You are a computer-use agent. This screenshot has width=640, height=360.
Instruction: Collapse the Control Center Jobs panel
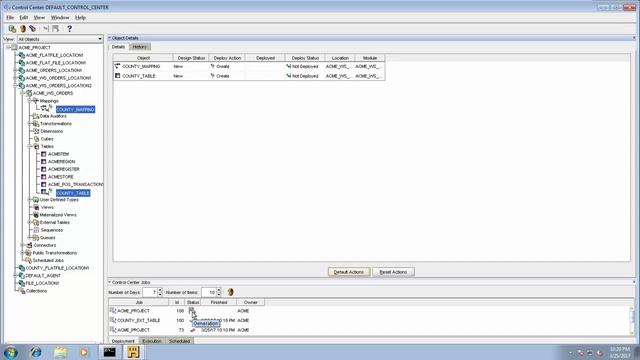point(109,282)
